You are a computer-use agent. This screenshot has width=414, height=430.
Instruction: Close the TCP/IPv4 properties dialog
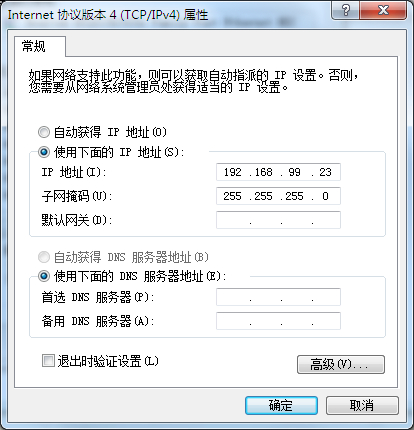(383, 10)
